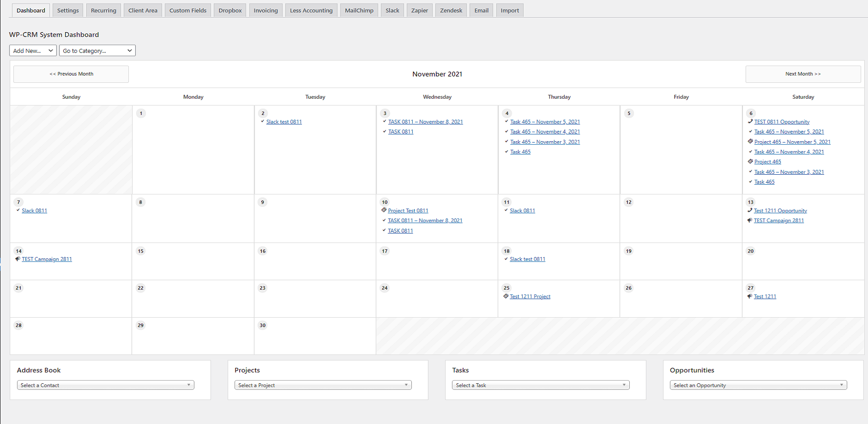Click phone icon beside TEST 0811 Opportunity
The height and width of the screenshot is (424, 868).
click(x=750, y=121)
